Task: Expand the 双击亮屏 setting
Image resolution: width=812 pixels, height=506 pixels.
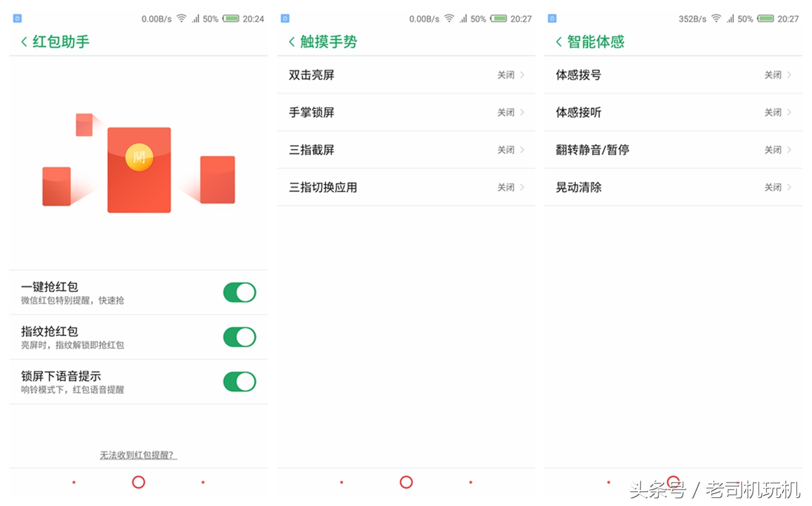Action: pos(406,75)
